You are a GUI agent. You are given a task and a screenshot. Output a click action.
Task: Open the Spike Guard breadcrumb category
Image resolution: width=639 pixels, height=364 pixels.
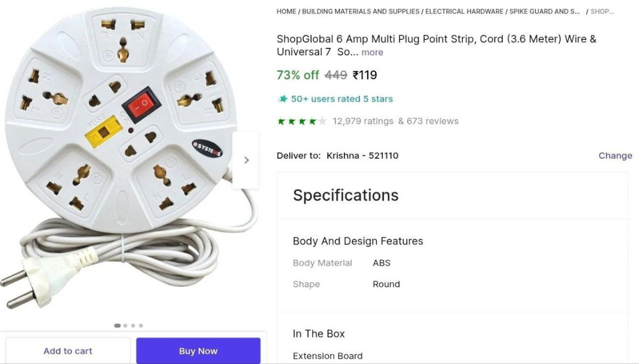point(544,11)
